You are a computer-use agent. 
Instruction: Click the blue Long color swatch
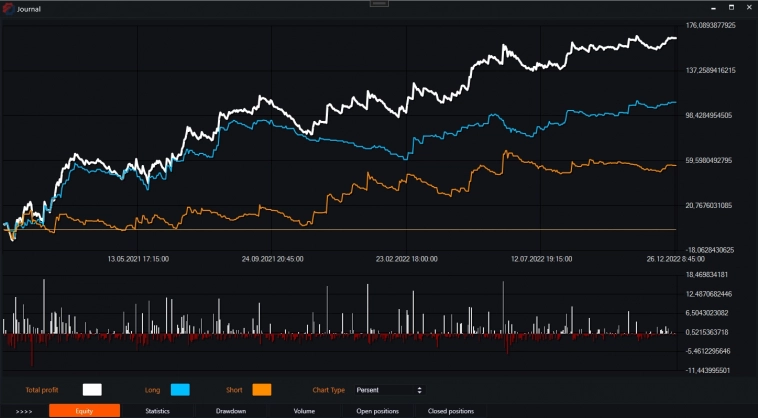coord(180,389)
